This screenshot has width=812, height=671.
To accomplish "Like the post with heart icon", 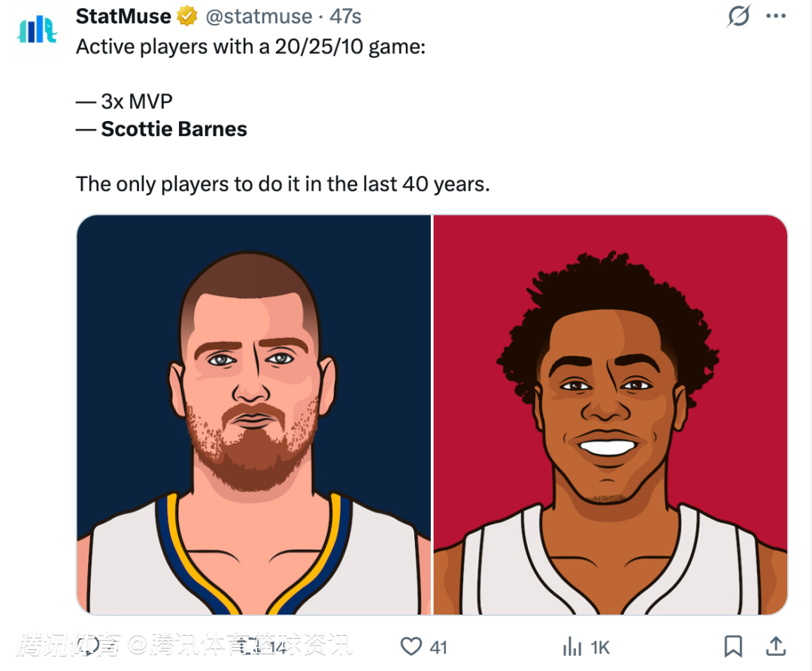I will pyautogui.click(x=411, y=646).
